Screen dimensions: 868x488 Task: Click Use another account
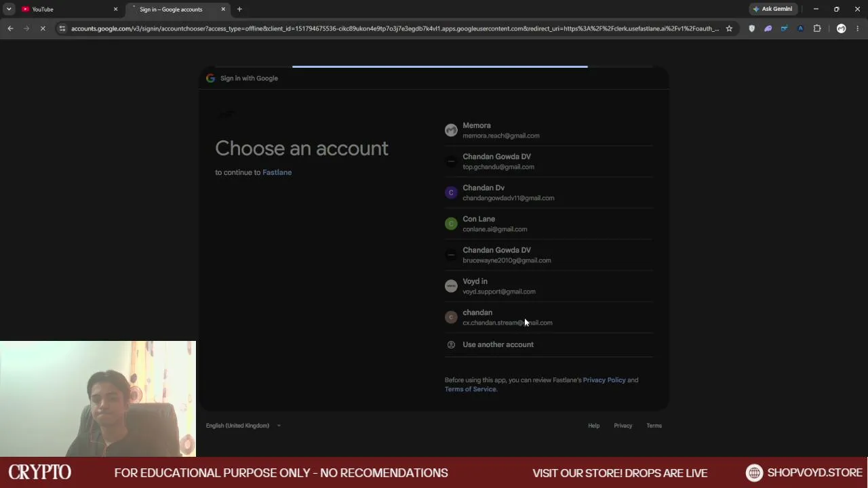[549, 344]
